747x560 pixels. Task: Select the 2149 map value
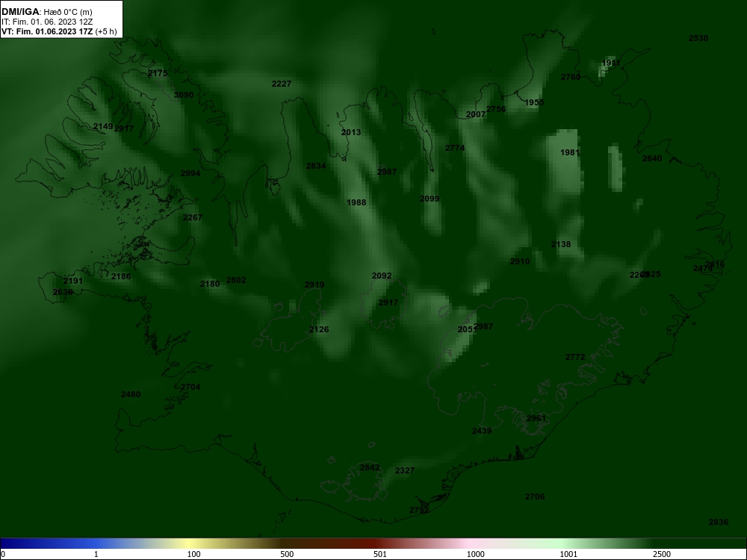point(103,126)
